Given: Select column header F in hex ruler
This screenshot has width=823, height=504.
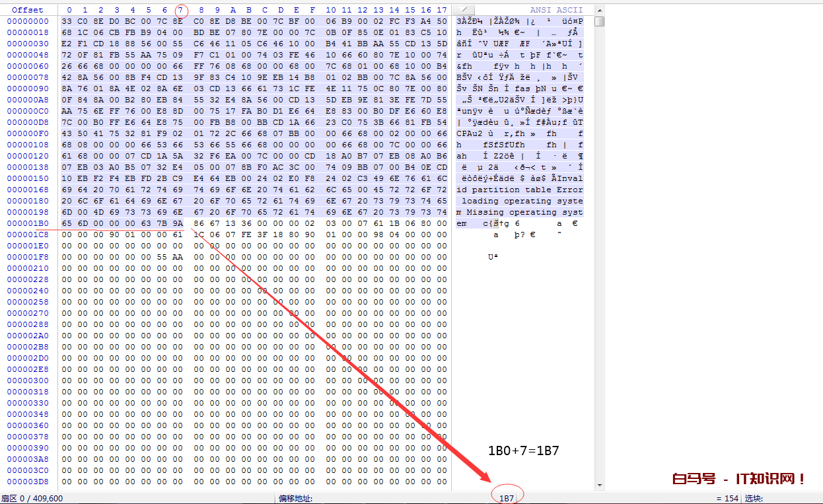Looking at the screenshot, I should [x=312, y=10].
